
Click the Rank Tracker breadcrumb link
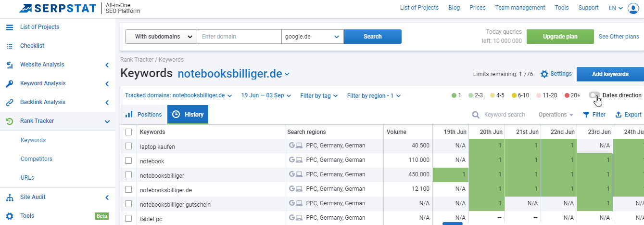pyautogui.click(x=137, y=60)
